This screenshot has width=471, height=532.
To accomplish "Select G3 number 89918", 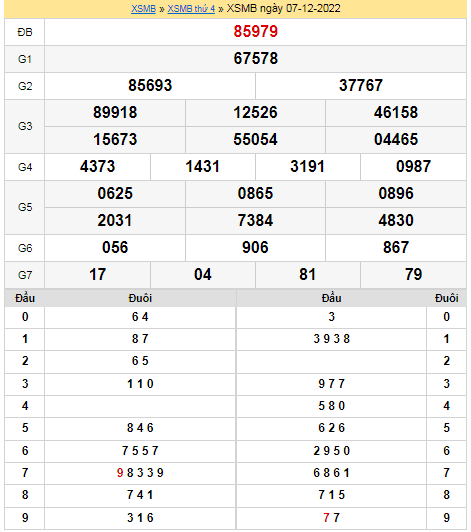I will click(x=115, y=113).
